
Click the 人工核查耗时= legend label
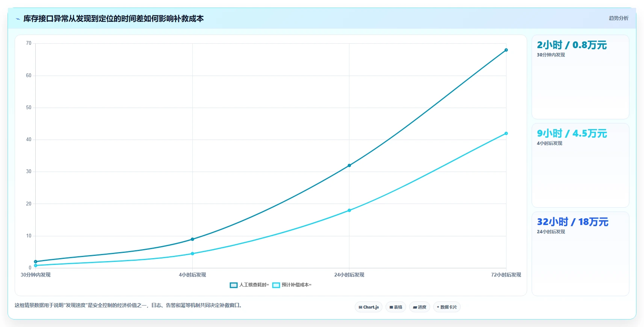click(254, 285)
